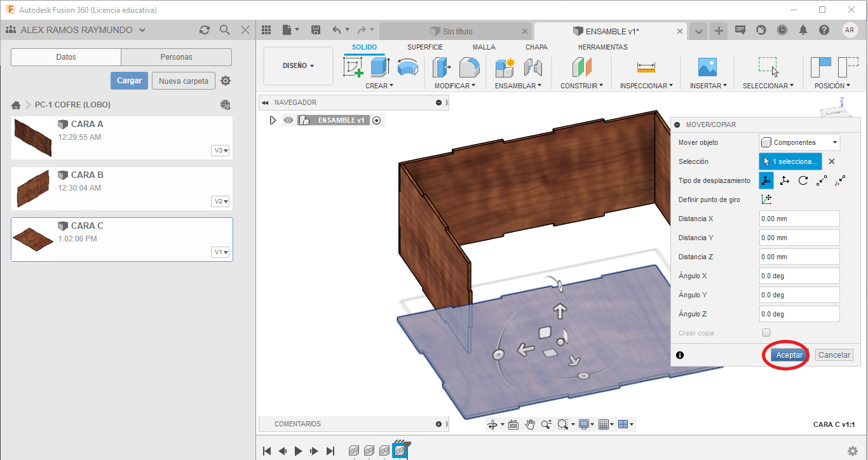
Task: Open the Insert image tool icon
Action: pos(707,67)
